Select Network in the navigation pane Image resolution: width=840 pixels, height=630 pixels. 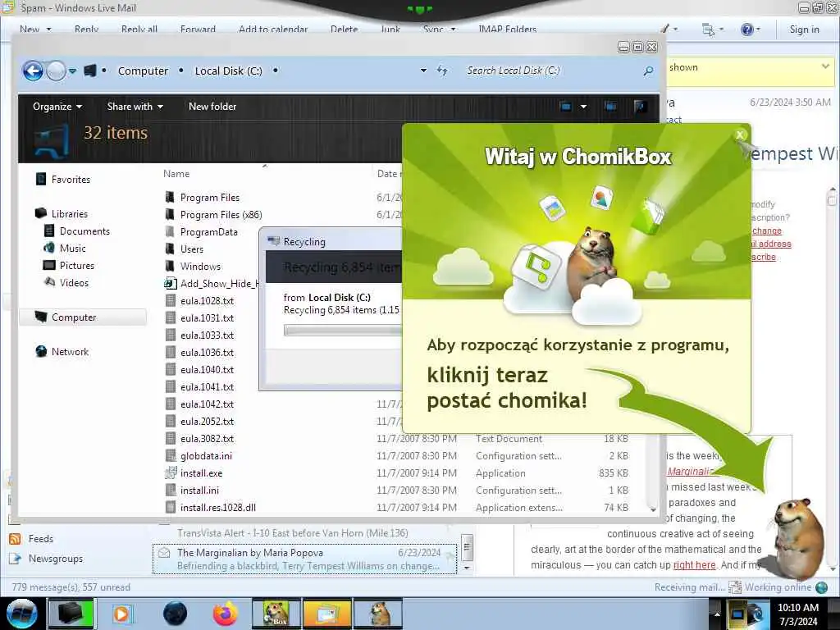click(x=71, y=351)
